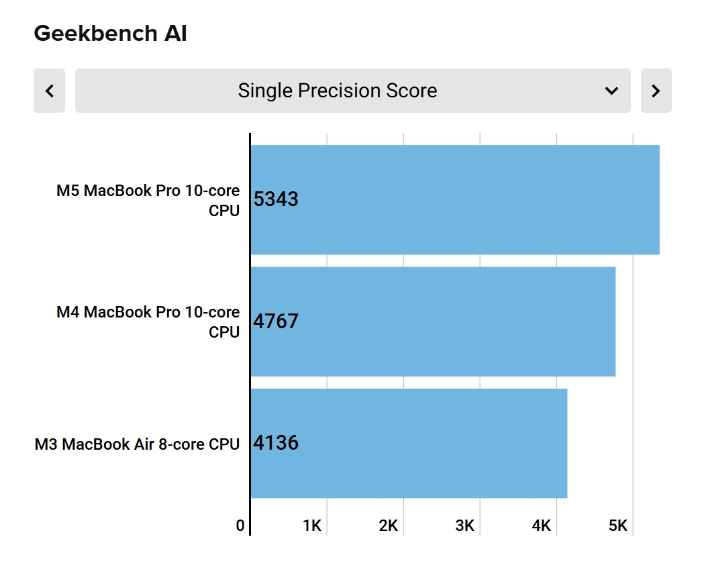Click the 3K axis tick label

(x=465, y=526)
